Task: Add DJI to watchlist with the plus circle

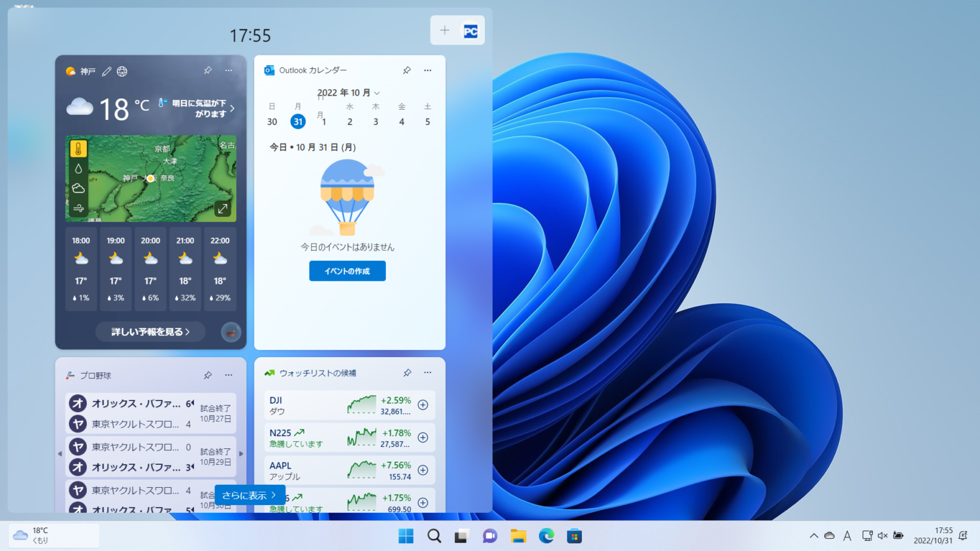Action: click(422, 405)
